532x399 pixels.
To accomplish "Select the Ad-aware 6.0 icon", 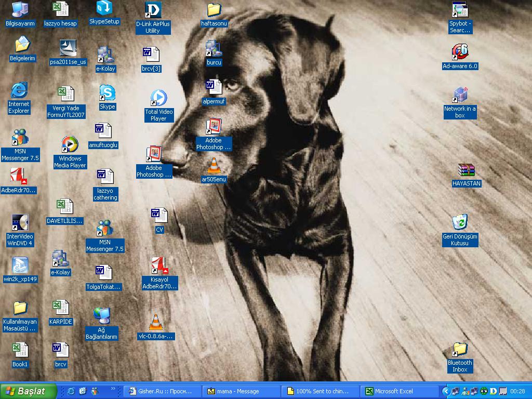I will tap(460, 52).
